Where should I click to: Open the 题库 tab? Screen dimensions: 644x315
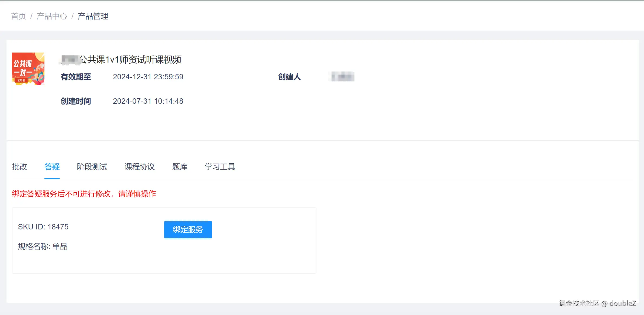180,167
